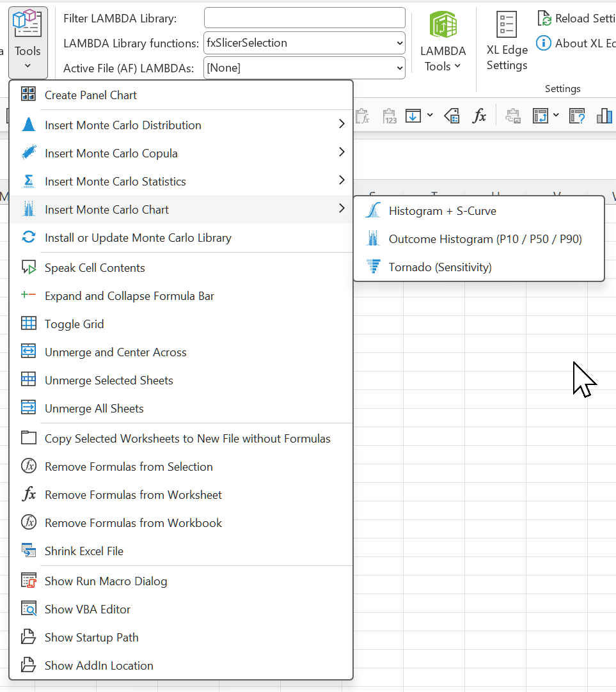Click the Shrink Excel File icon
This screenshot has width=616, height=692.
(29, 550)
